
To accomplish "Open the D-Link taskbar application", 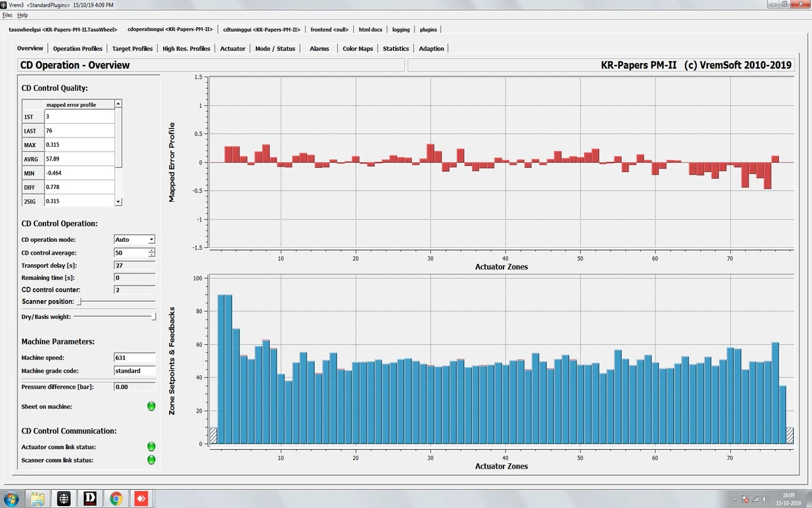I will click(x=89, y=499).
